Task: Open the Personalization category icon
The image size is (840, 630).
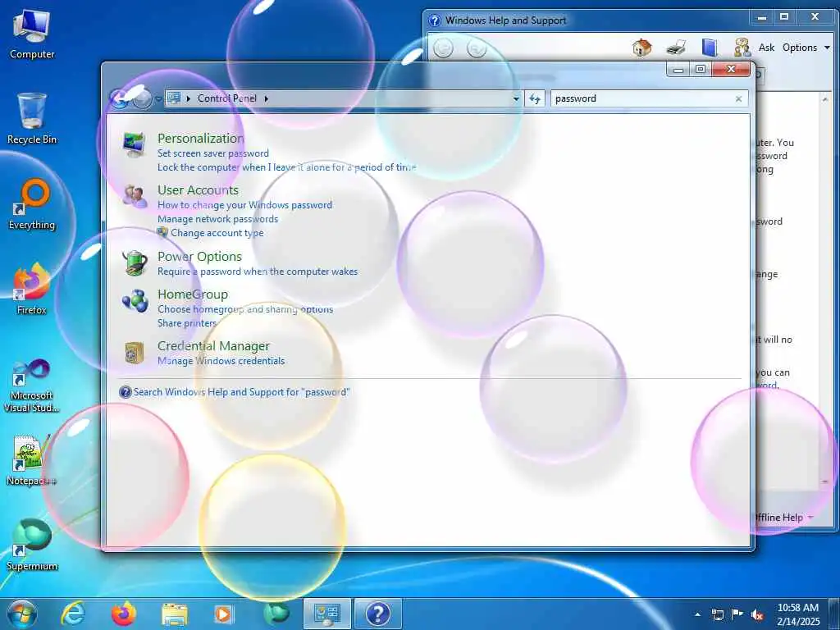Action: [x=134, y=144]
